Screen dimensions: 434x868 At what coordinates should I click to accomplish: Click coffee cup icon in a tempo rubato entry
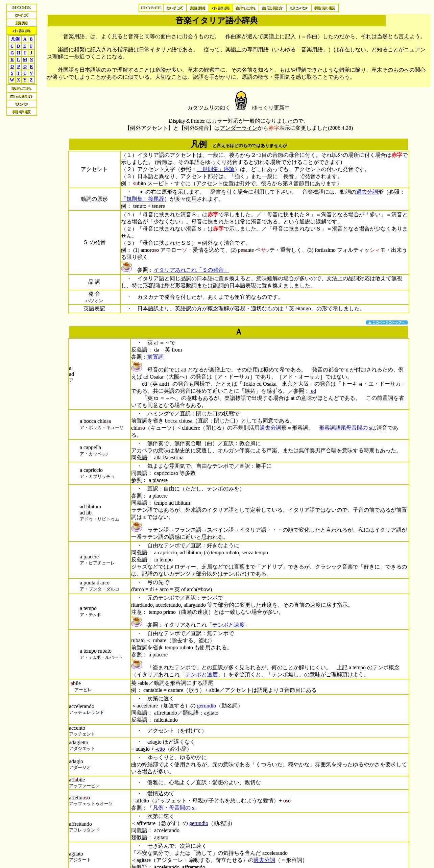pyautogui.click(x=137, y=664)
